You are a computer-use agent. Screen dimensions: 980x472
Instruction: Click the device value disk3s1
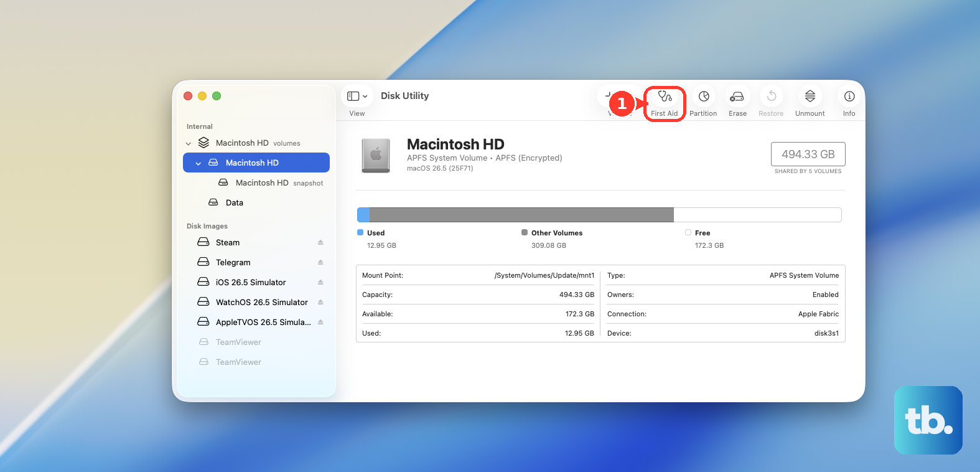826,333
